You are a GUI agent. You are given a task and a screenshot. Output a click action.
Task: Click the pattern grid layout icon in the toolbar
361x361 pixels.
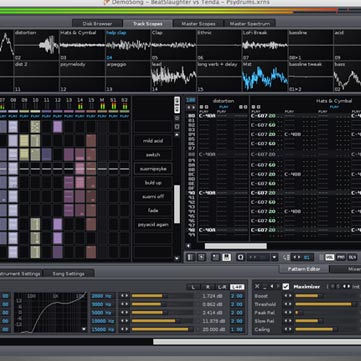[215, 257]
